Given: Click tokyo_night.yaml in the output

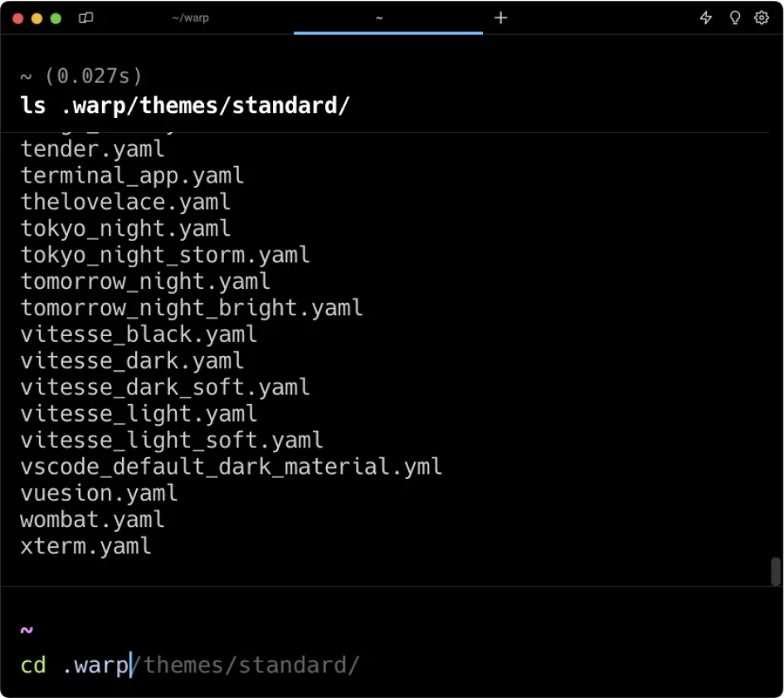Looking at the screenshot, I should [x=125, y=228].
